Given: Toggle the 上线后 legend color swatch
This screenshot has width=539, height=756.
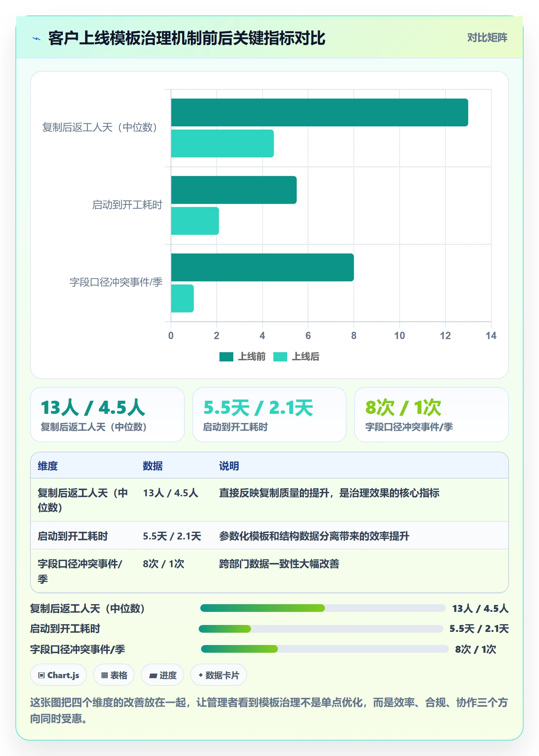Looking at the screenshot, I should [x=280, y=357].
